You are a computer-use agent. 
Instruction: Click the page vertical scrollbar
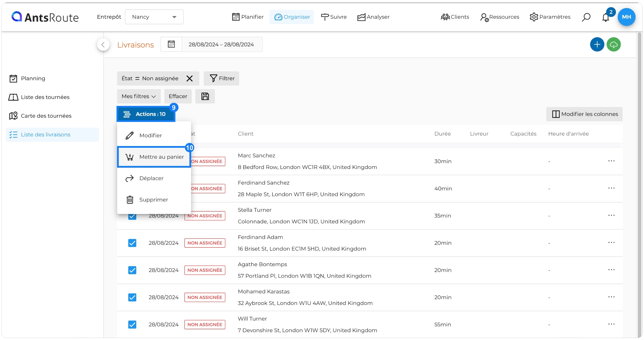(x=639, y=185)
